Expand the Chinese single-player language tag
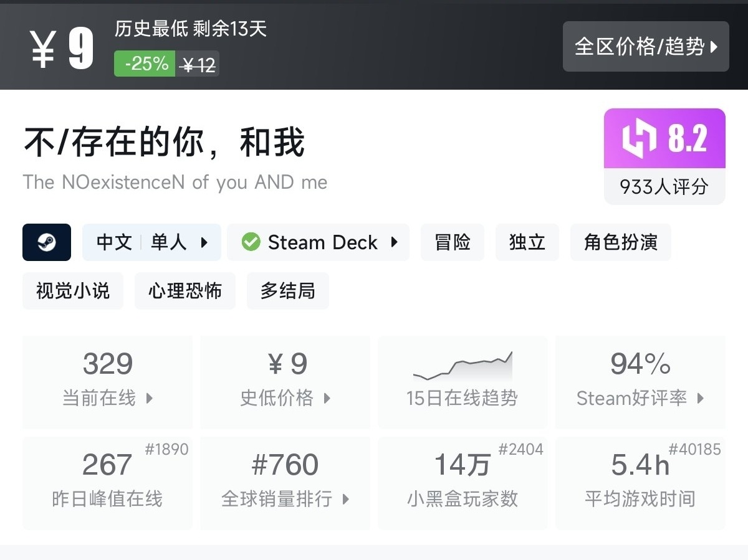Viewport: 748px width, 560px height. (204, 242)
